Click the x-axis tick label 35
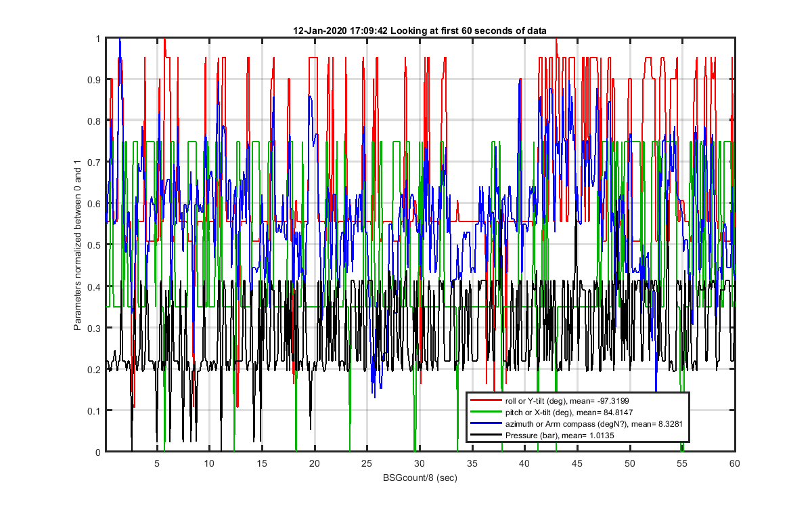Image resolution: width=812 pixels, height=508 pixels. click(x=472, y=463)
